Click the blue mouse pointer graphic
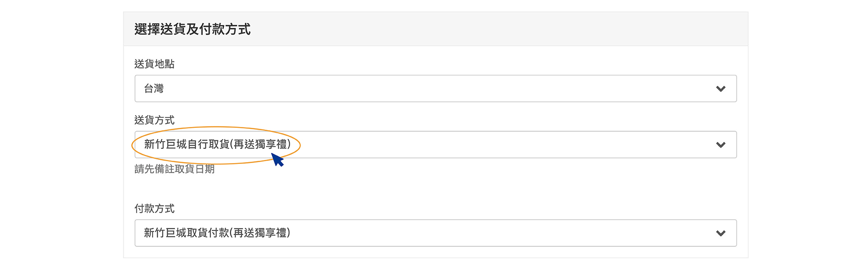 click(277, 160)
